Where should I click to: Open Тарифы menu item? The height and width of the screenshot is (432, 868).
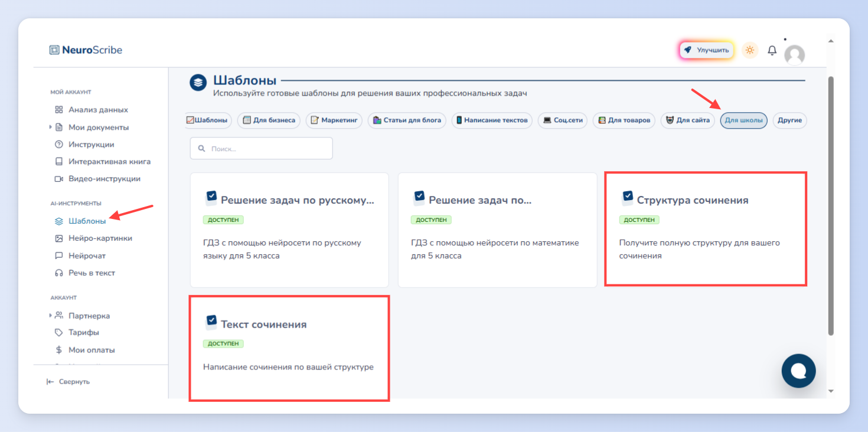coord(84,332)
